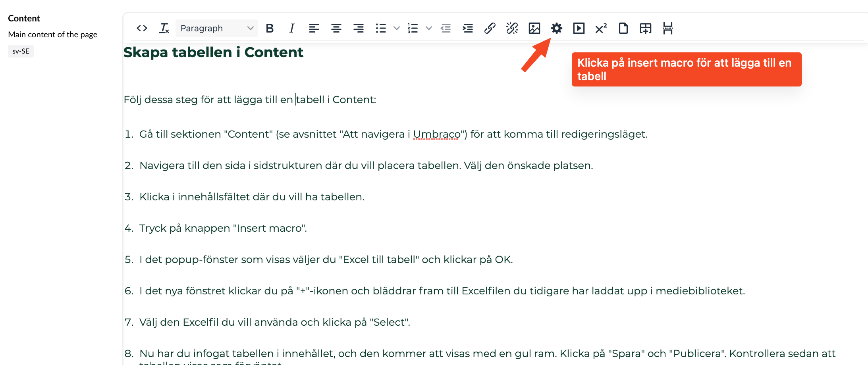This screenshot has width=868, height=365.
Task: Open the media picker image icon
Action: point(534,28)
